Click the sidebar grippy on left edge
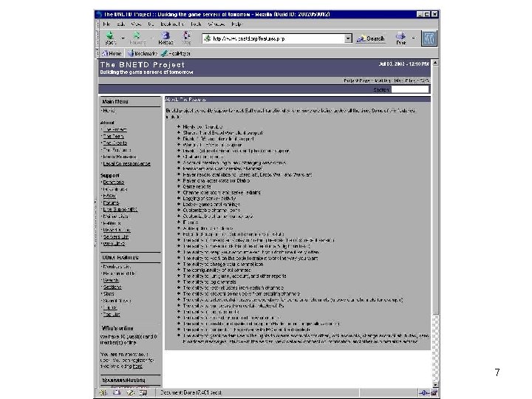Screen dimensions: 532x399 click(95, 224)
